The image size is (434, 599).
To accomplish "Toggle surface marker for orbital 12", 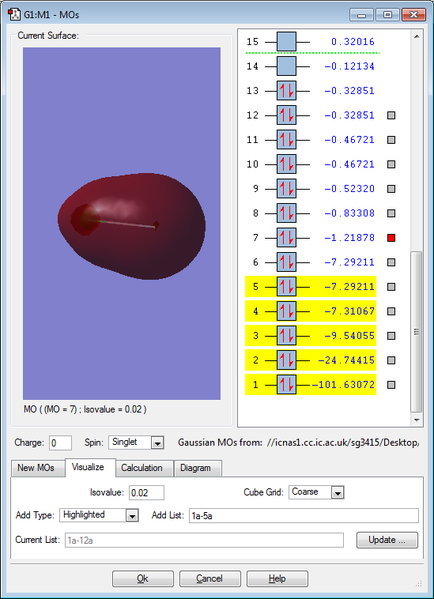I will [x=391, y=115].
